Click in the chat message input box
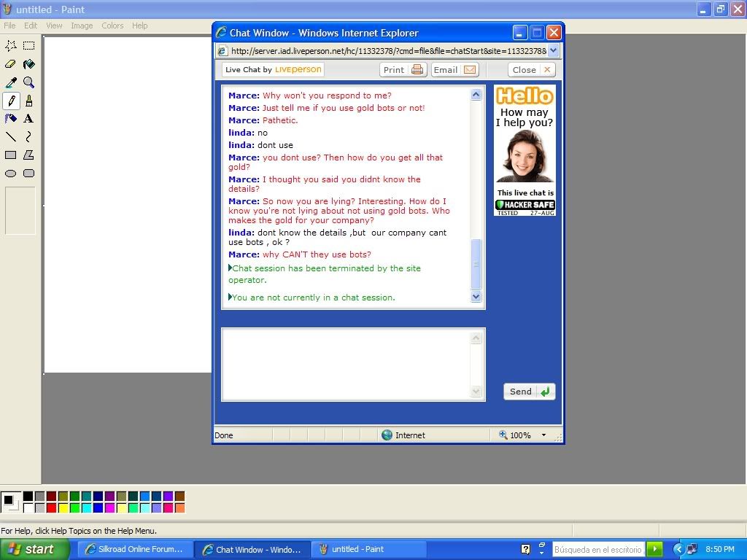 [347, 364]
